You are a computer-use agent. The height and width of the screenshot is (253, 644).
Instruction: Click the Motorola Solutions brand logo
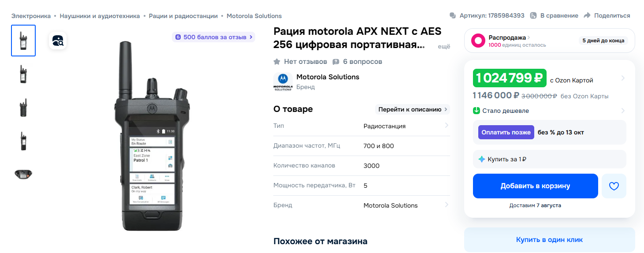tap(283, 82)
